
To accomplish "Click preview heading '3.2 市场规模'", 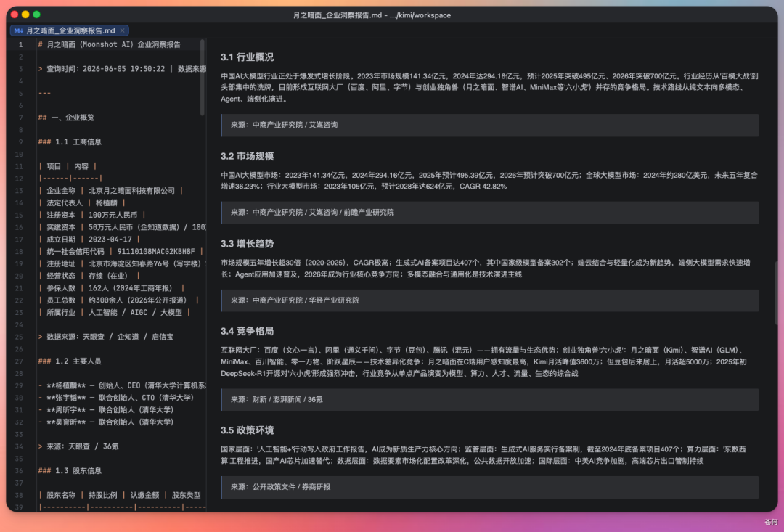I will tap(247, 156).
